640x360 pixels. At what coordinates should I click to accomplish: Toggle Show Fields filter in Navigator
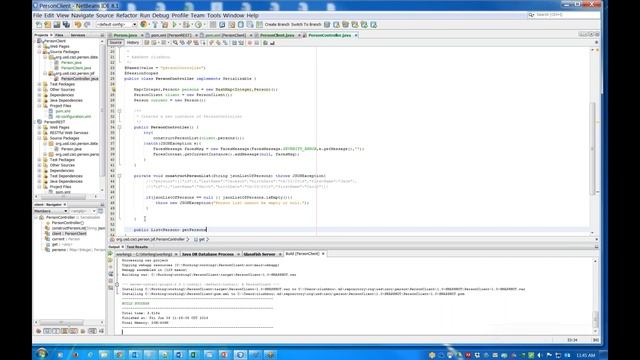(x=47, y=331)
